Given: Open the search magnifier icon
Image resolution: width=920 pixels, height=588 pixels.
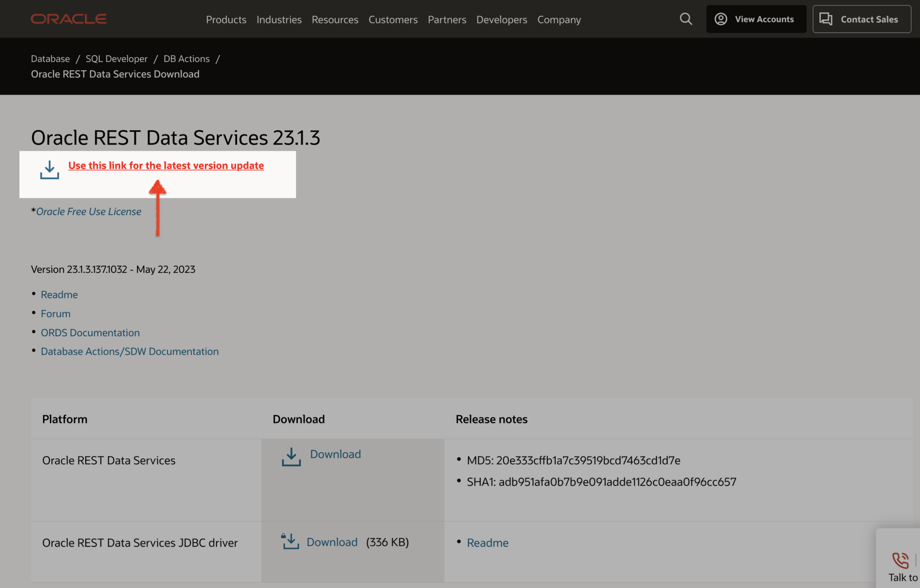Looking at the screenshot, I should point(686,19).
